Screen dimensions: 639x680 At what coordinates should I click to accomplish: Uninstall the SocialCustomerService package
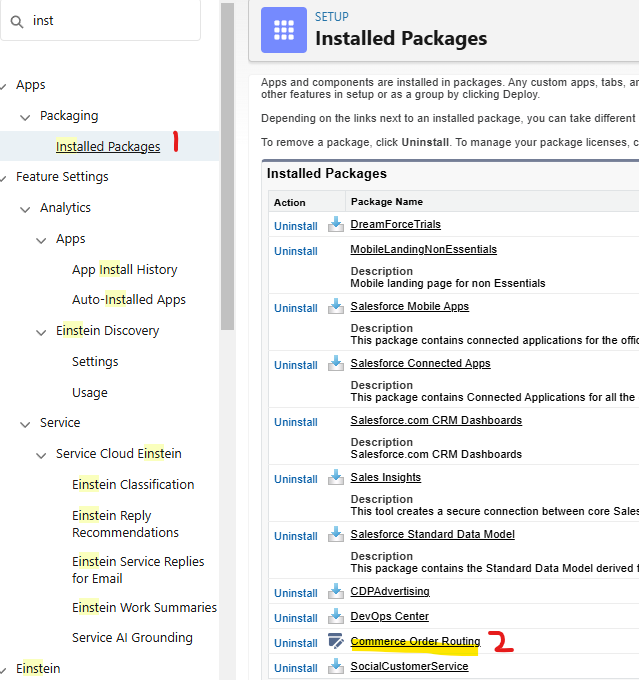[x=296, y=668]
